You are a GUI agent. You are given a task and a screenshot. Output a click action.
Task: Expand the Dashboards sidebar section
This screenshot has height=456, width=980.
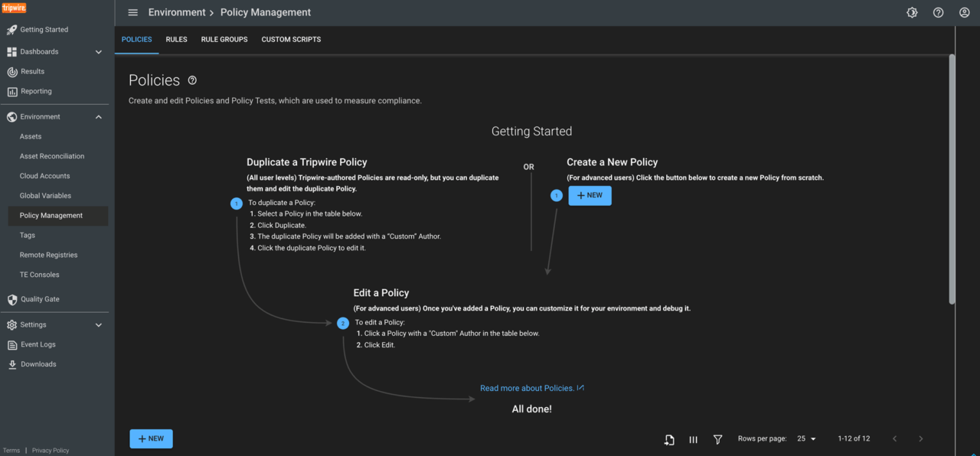coord(98,52)
